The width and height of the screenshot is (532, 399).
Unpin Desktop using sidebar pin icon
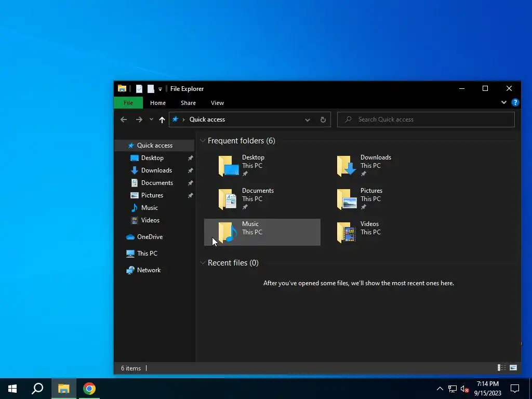pos(190,158)
